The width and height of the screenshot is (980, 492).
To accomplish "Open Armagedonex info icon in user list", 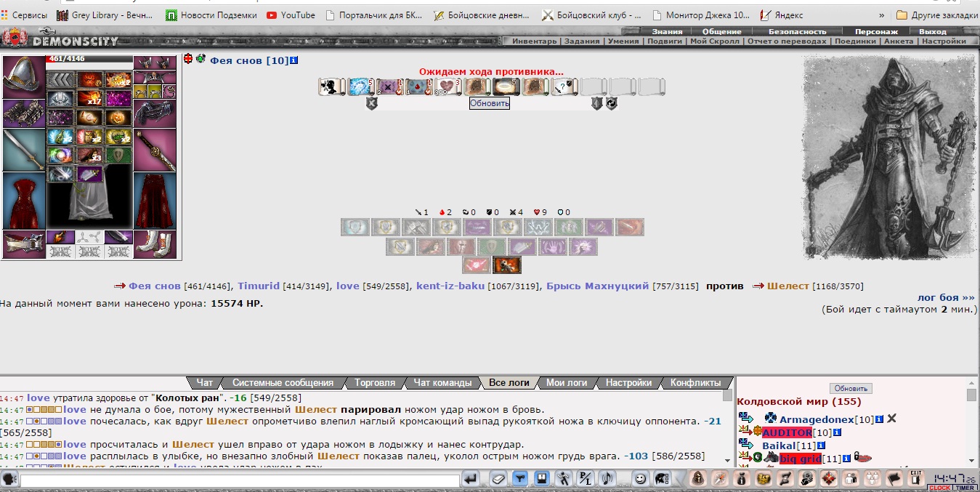I will 880,419.
